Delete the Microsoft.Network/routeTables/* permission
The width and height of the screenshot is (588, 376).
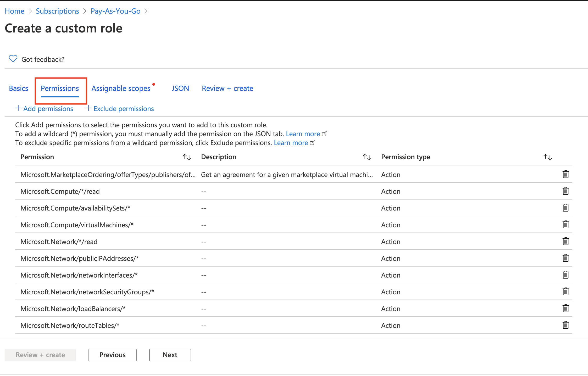pyautogui.click(x=565, y=325)
